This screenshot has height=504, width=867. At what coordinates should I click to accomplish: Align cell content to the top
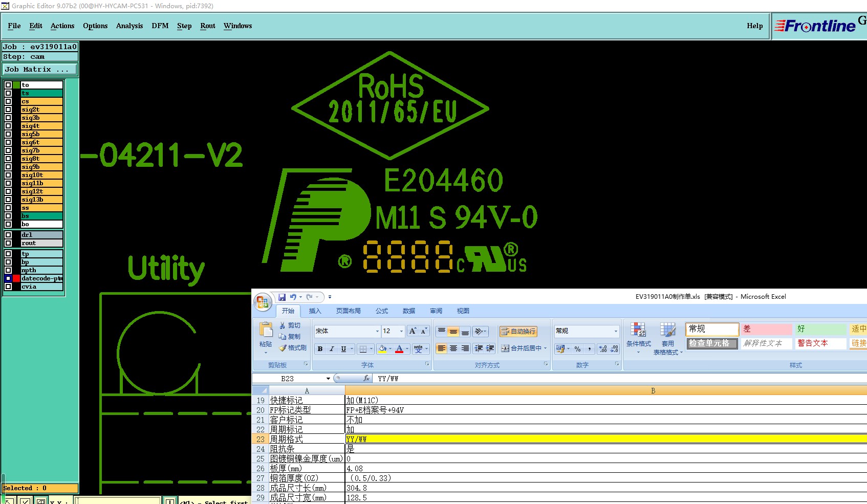tap(442, 331)
